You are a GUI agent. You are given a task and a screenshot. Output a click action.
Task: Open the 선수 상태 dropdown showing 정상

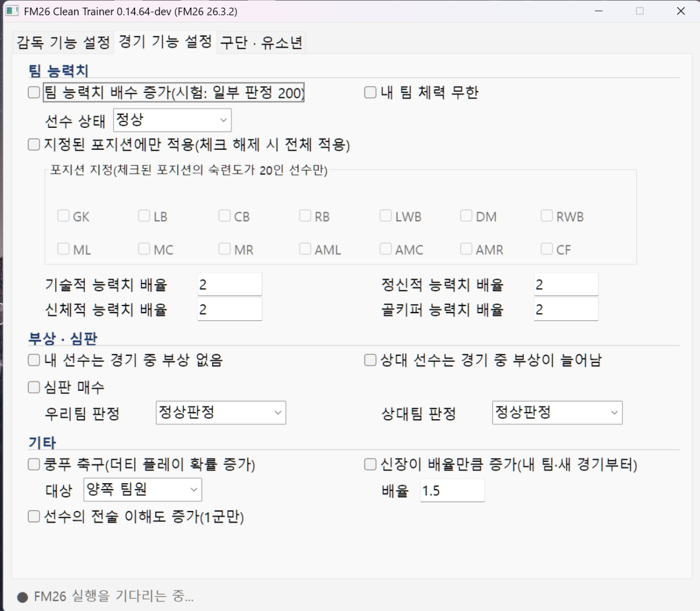(172, 120)
